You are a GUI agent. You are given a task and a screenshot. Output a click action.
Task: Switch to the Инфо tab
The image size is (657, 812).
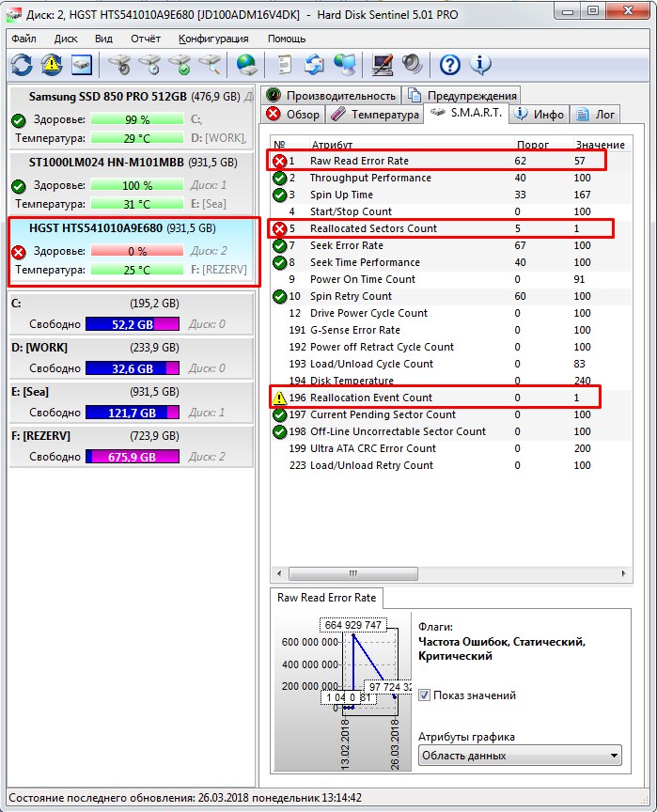pos(540,114)
